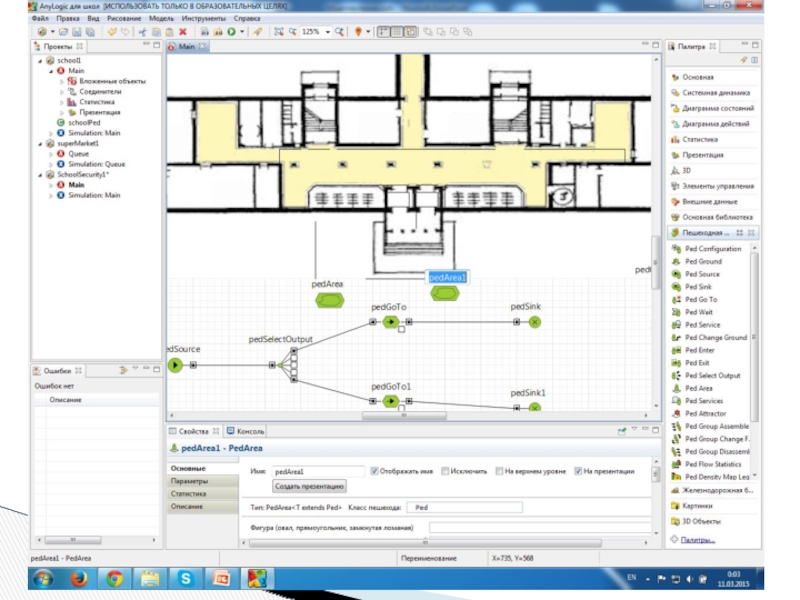Open the 'Статистика' properties section
Screen dimensions: 800x600
click(x=203, y=493)
